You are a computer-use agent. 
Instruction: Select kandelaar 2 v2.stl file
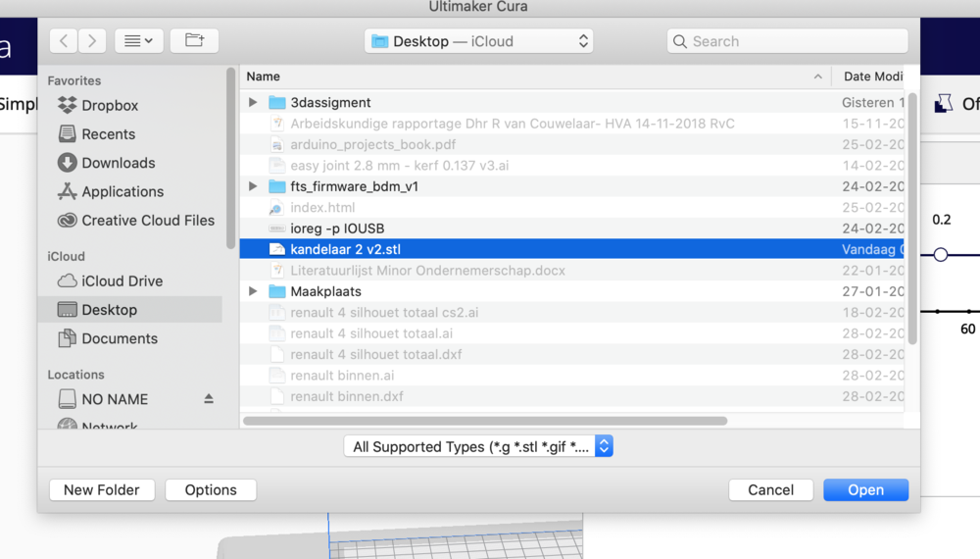coord(571,249)
